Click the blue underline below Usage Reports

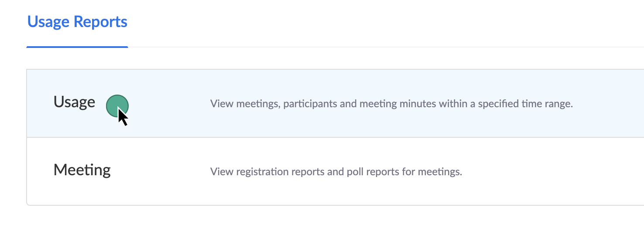coord(77,47)
